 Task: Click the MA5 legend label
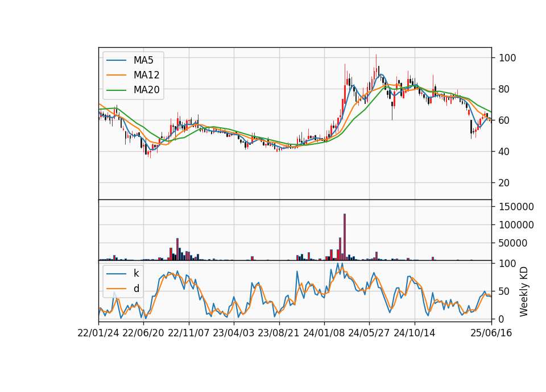[143, 60]
